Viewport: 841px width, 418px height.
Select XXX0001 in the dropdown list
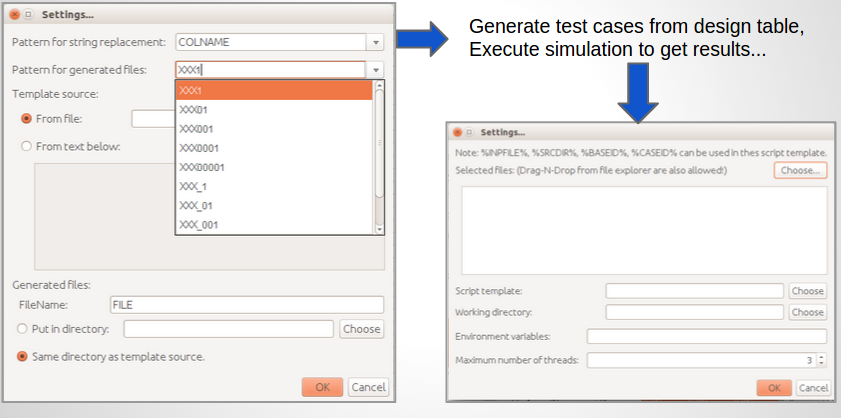click(x=198, y=148)
